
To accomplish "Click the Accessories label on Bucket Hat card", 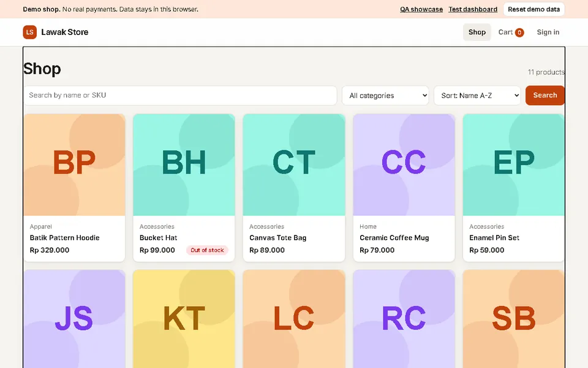I will click(x=157, y=227).
